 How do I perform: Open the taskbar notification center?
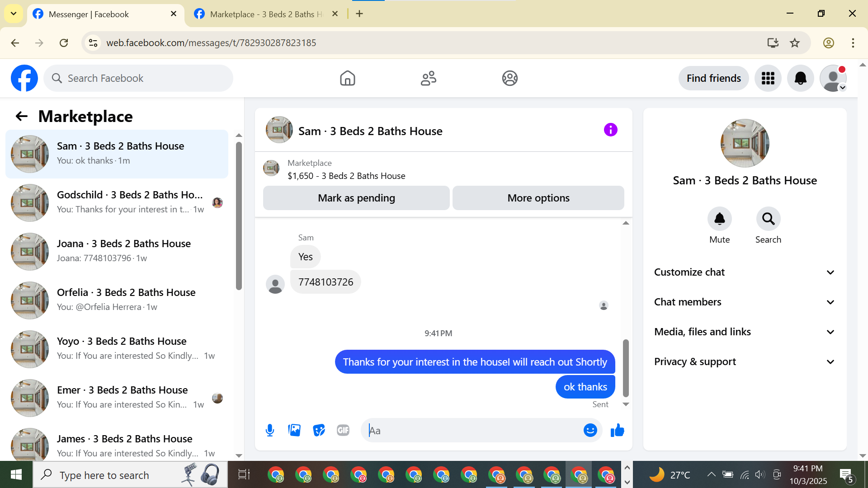pyautogui.click(x=846, y=475)
